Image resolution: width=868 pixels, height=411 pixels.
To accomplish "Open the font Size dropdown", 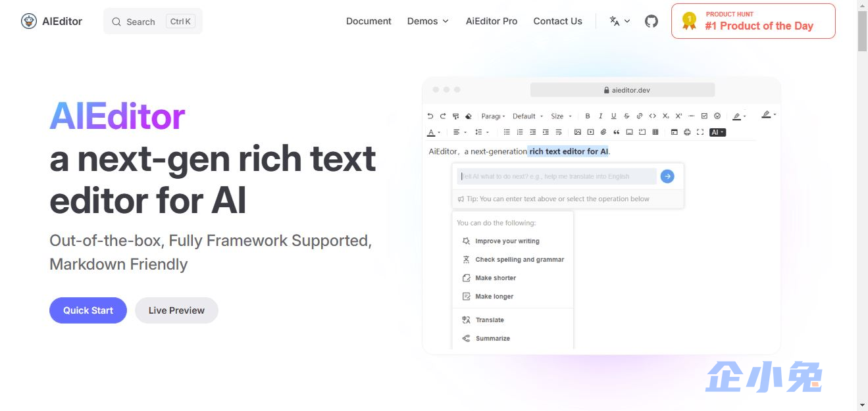I will click(561, 116).
